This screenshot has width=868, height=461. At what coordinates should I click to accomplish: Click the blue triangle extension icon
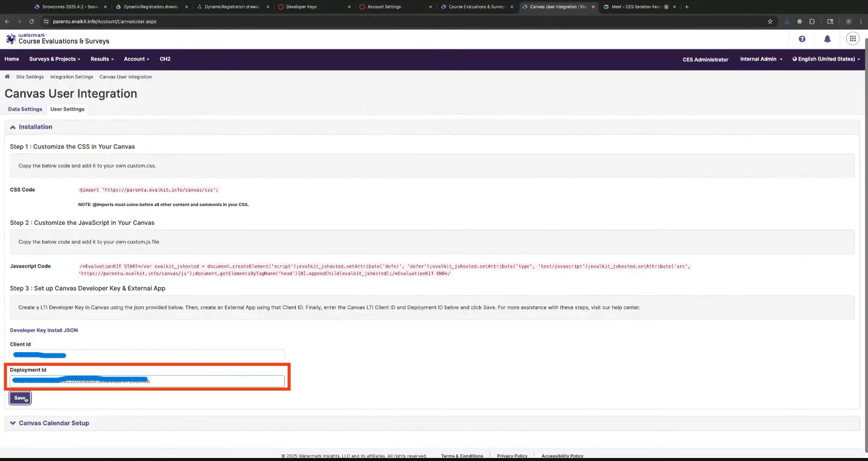click(x=787, y=21)
